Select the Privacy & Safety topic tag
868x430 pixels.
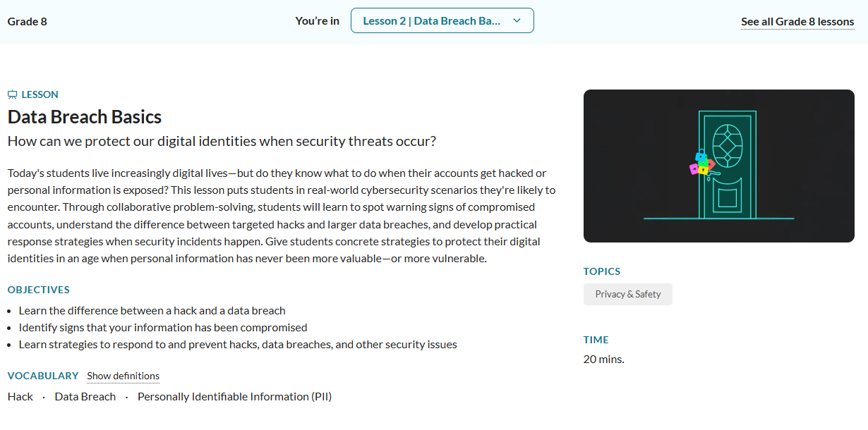pyautogui.click(x=628, y=294)
